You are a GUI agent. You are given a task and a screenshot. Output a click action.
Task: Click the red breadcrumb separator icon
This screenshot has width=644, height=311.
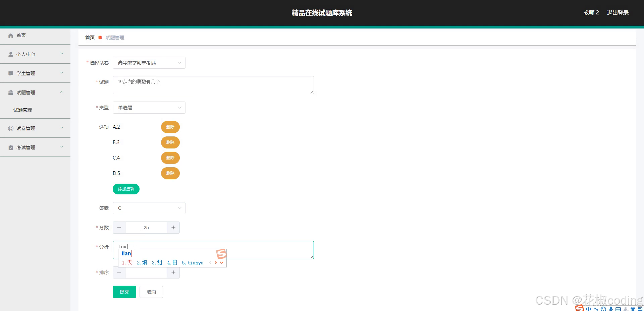[x=100, y=38]
